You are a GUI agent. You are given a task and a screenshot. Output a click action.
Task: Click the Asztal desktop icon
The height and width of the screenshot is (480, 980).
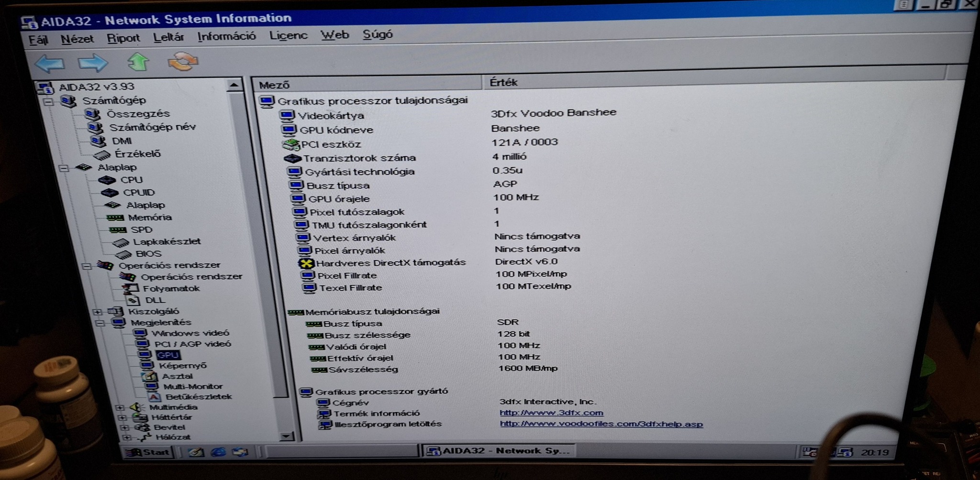pyautogui.click(x=150, y=376)
